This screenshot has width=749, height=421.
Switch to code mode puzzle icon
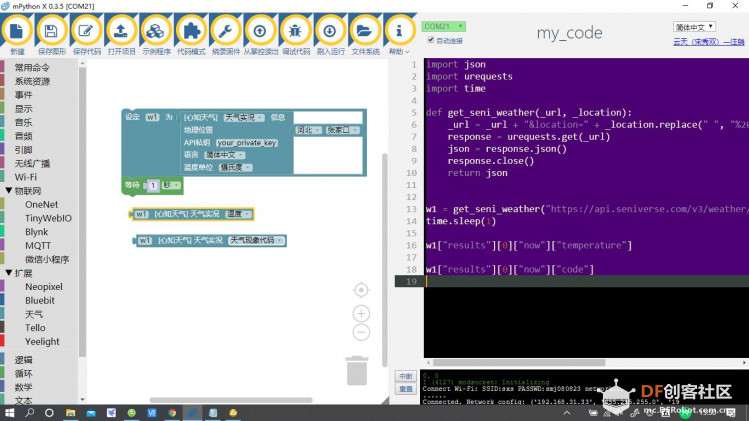(191, 31)
